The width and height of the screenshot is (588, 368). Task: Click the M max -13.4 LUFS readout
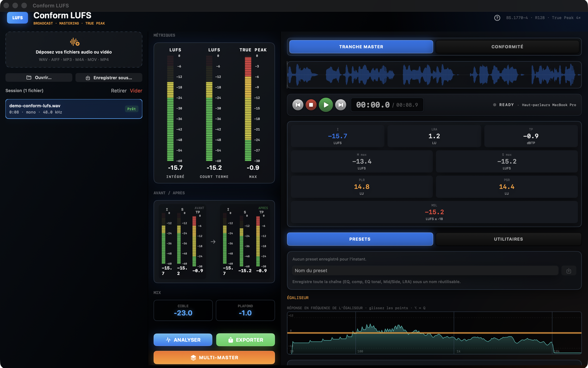pyautogui.click(x=362, y=161)
